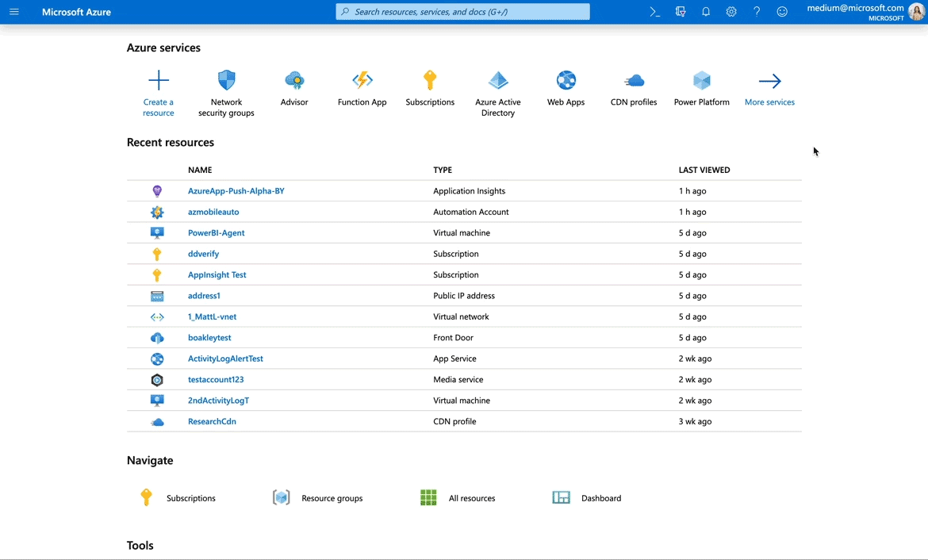The height and width of the screenshot is (560, 928).
Task: Open the Function App lightning icon
Action: coord(362,80)
